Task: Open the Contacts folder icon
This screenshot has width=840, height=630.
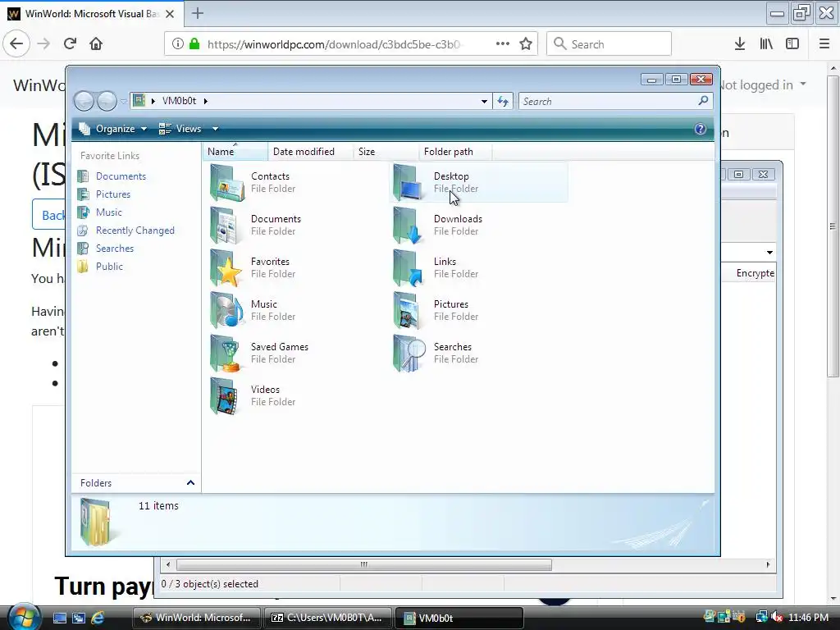Action: pos(227,183)
